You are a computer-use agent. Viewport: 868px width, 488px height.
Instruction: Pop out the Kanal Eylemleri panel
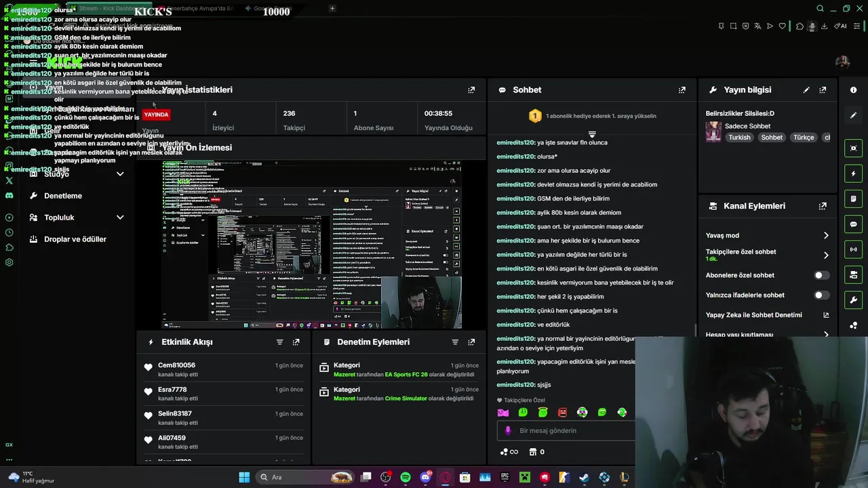(x=823, y=206)
